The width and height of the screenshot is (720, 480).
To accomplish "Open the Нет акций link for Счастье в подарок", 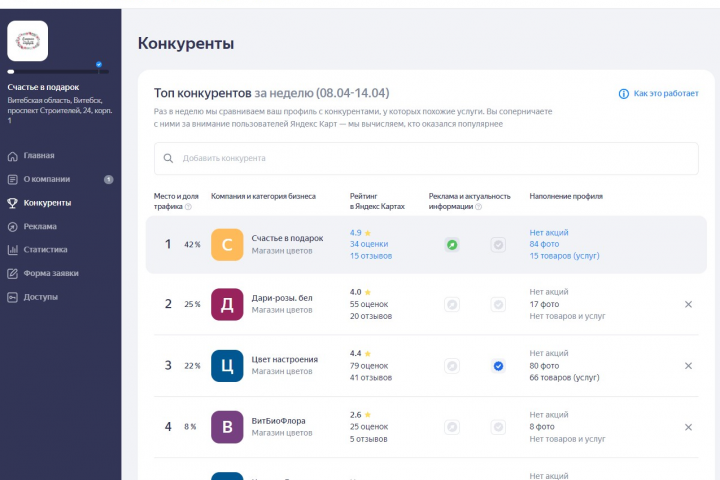I will coord(549,232).
